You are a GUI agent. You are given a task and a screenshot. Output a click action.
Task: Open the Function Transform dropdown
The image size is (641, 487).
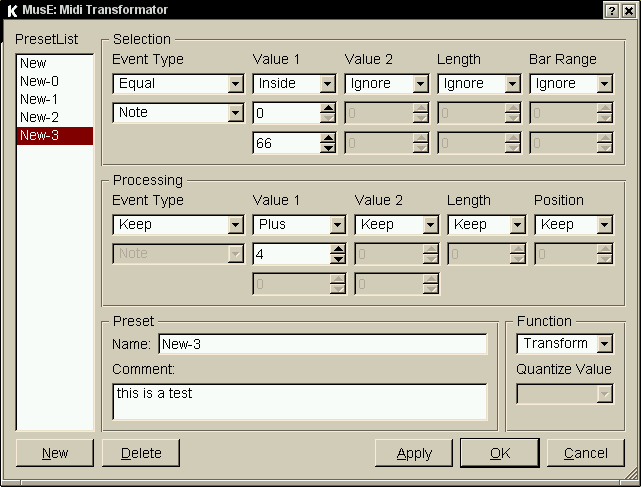[x=604, y=344]
